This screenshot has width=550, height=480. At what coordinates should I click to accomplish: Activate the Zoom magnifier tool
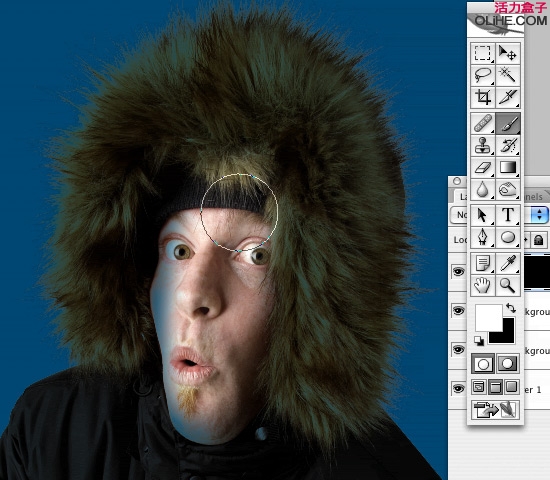point(508,285)
